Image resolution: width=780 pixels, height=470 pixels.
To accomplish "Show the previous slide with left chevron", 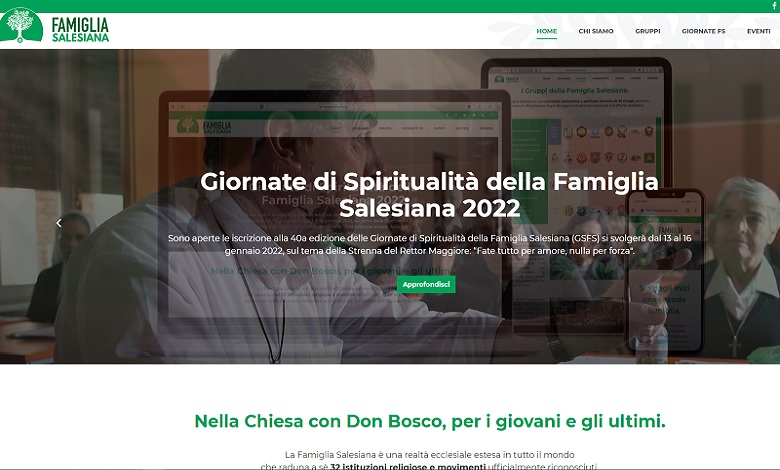I will coord(59,223).
